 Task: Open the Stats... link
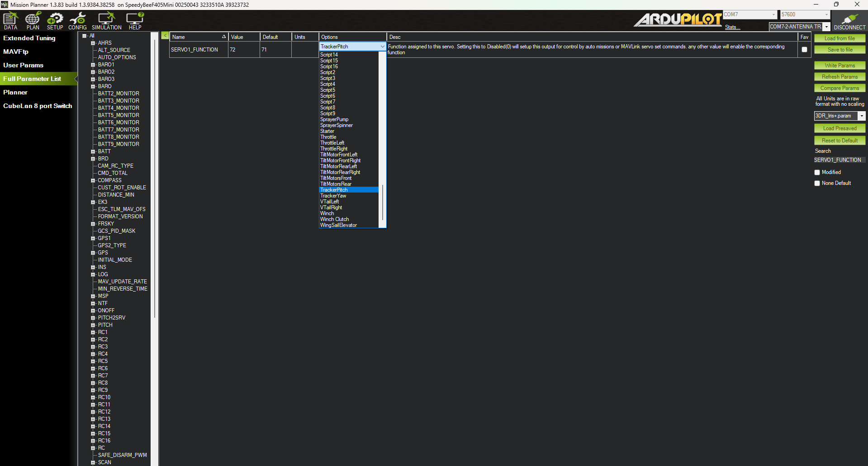pyautogui.click(x=732, y=28)
